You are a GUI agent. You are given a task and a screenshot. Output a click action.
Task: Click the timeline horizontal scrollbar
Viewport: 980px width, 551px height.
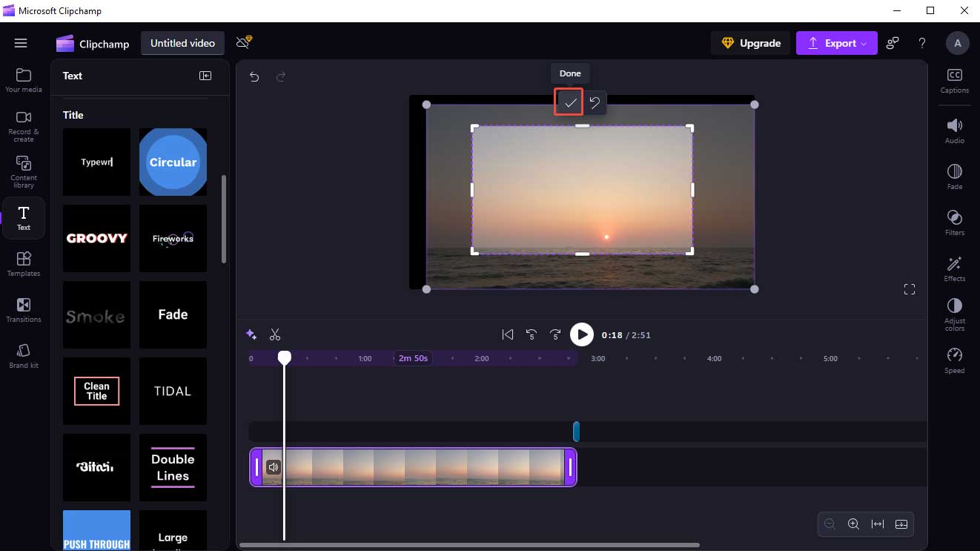tap(469, 545)
